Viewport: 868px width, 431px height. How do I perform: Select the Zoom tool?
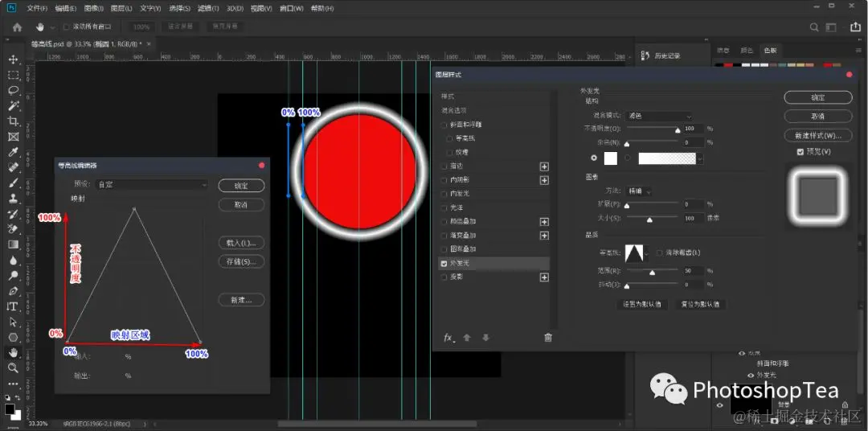click(x=14, y=367)
